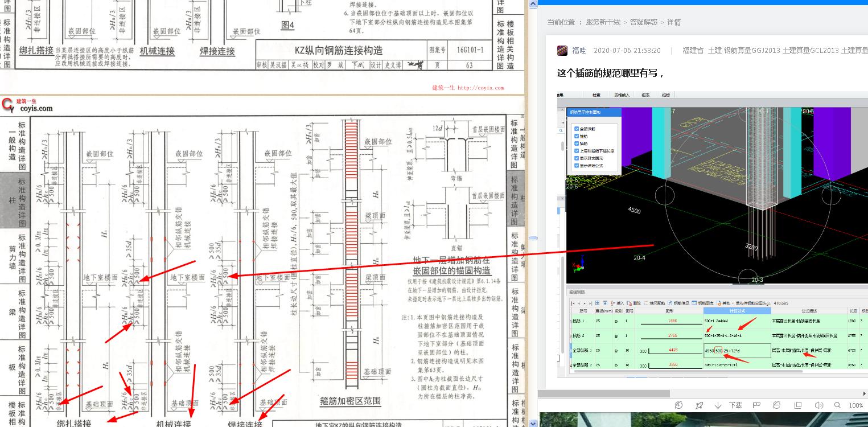Toggle the 全部纵筋 checkbox

(577, 129)
